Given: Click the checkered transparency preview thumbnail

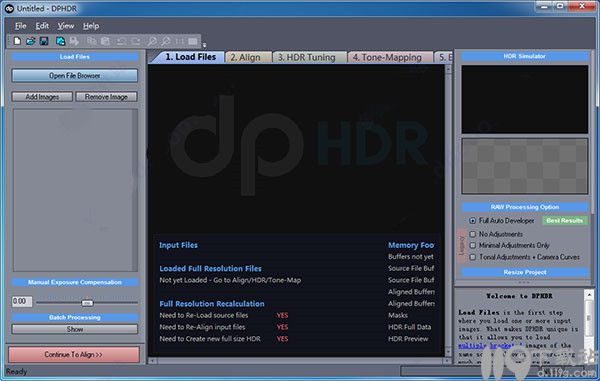Looking at the screenshot, I should 525,166.
